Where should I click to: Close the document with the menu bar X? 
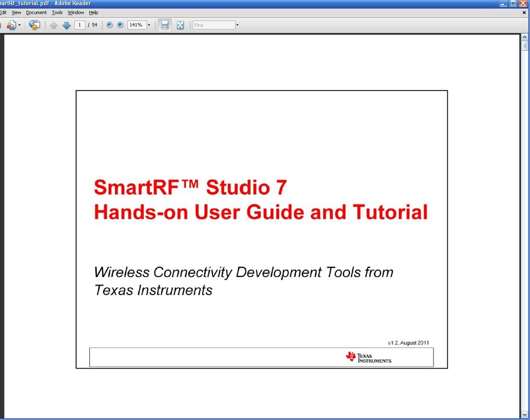point(524,13)
